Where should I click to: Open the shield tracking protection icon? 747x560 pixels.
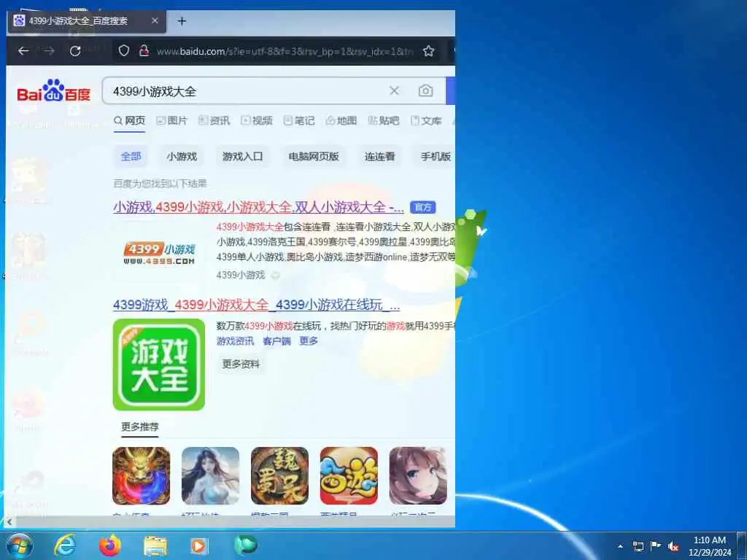click(124, 51)
